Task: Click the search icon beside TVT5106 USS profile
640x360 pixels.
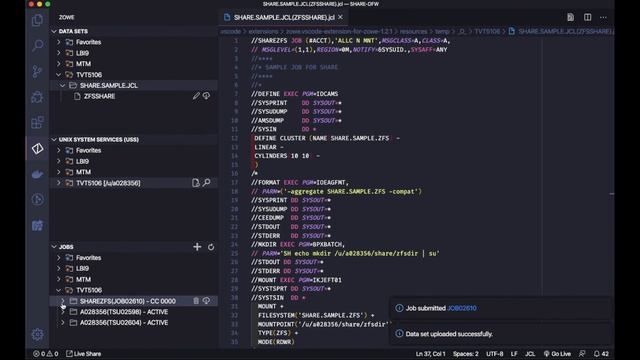Action: click(x=207, y=182)
